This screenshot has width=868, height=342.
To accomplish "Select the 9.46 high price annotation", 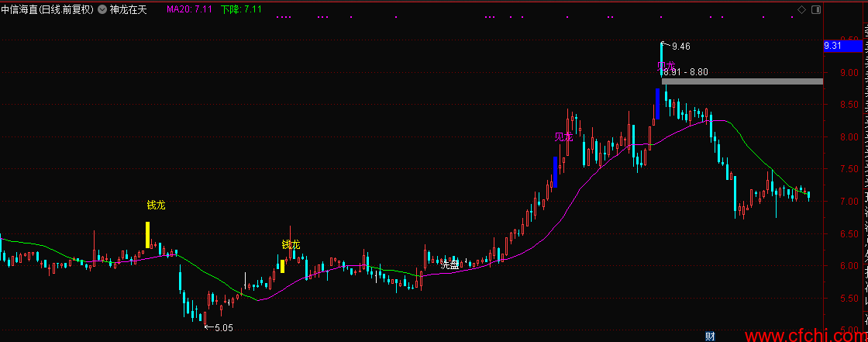I will (681, 47).
